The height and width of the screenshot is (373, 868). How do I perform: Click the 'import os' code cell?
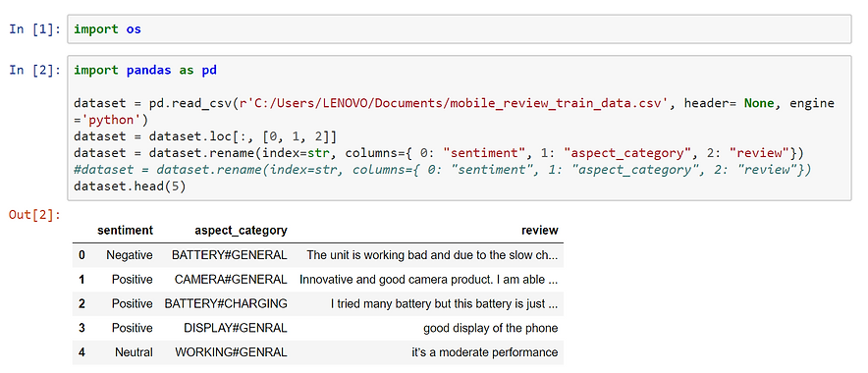tap(459, 29)
